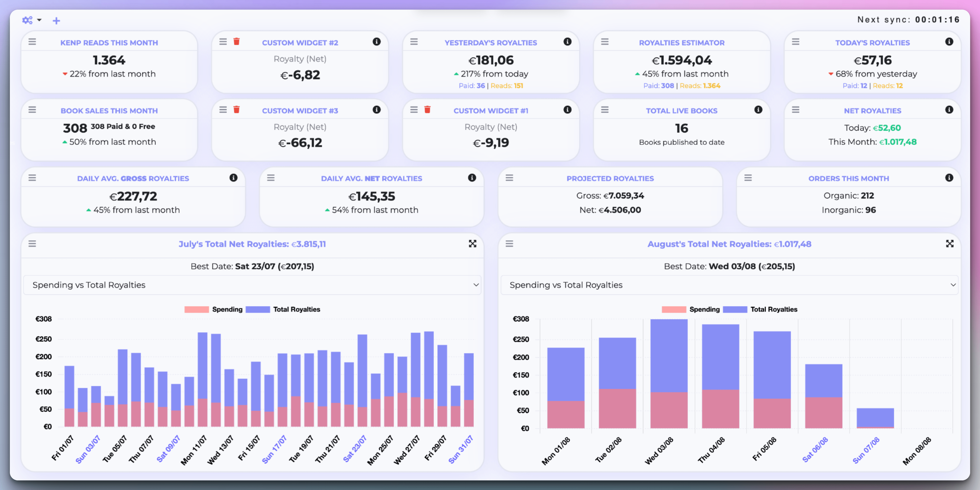The height and width of the screenshot is (490, 980).
Task: Click the plus icon to add widget
Action: pos(56,21)
